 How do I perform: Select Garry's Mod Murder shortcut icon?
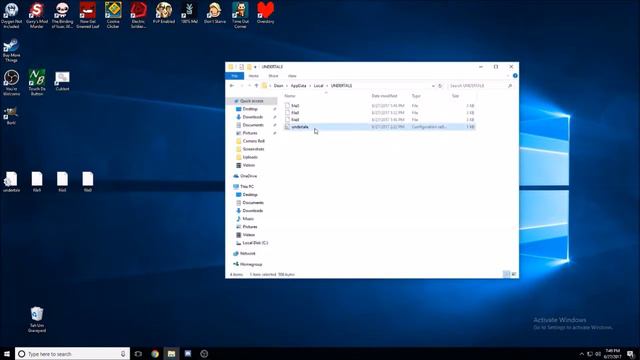37,15
